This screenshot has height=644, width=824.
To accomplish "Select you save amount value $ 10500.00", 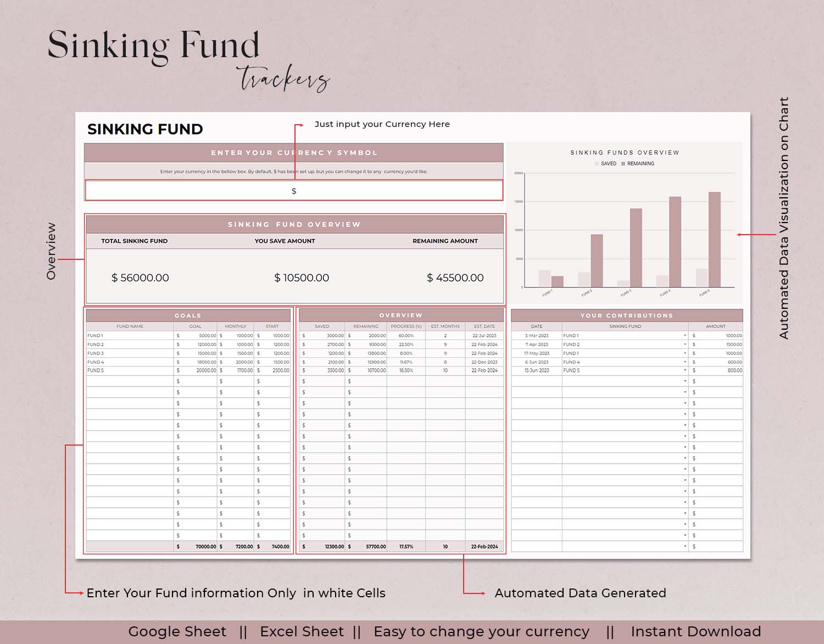I will coord(302,278).
